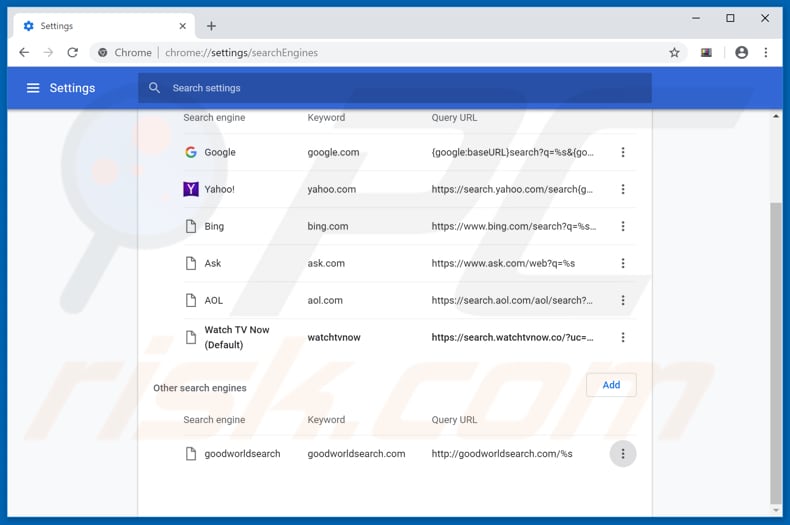The image size is (790, 525).
Task: Click the goodworldsearch.com/%s query URL
Action: (x=502, y=453)
